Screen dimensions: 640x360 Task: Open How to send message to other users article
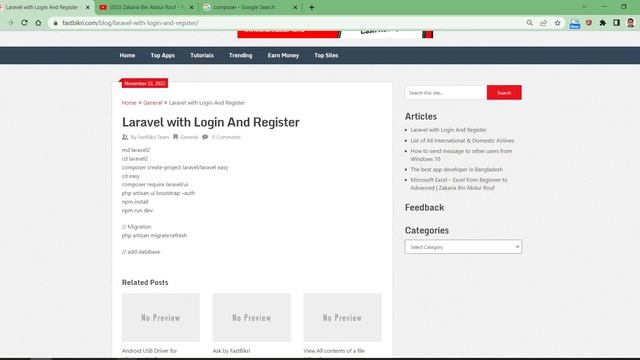pos(461,155)
